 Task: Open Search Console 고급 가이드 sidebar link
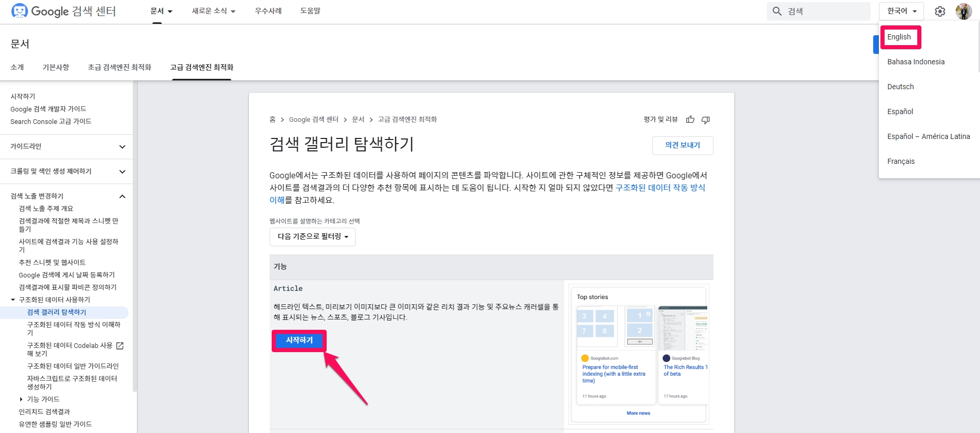pos(51,121)
